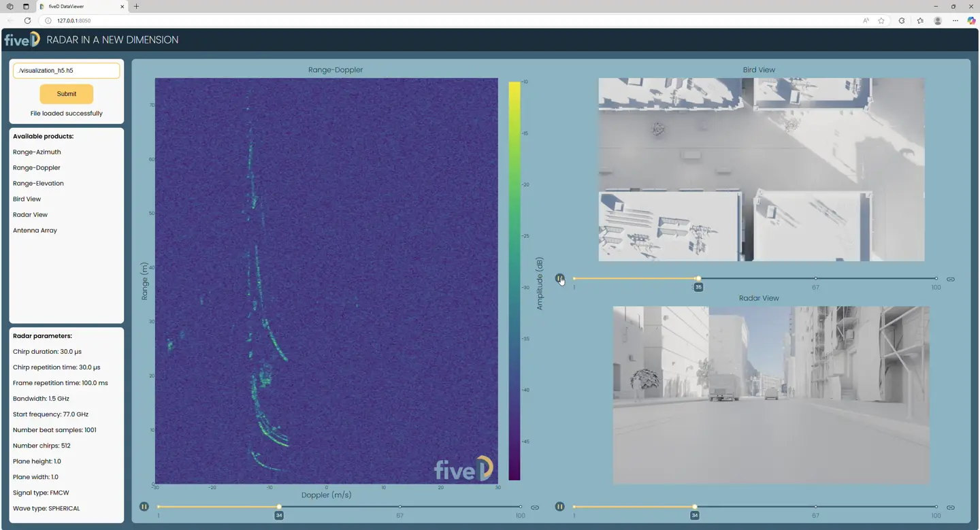Click the browser refresh button
The width and height of the screenshot is (980, 530).
click(27, 20)
